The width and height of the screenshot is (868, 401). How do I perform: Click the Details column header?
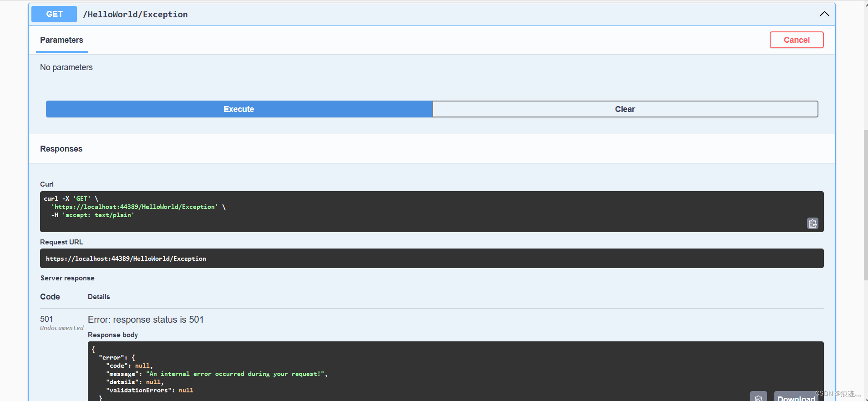99,297
